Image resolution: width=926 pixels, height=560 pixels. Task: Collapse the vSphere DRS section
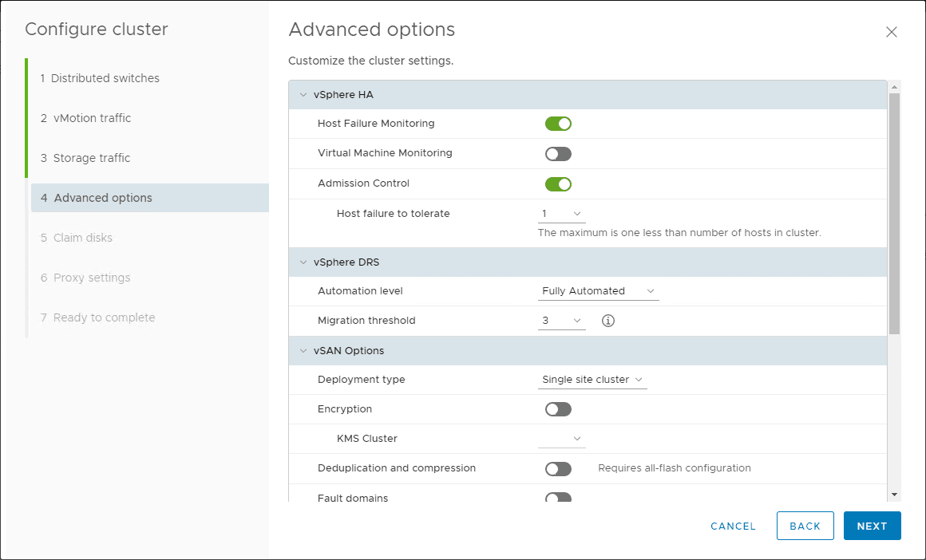tap(303, 262)
